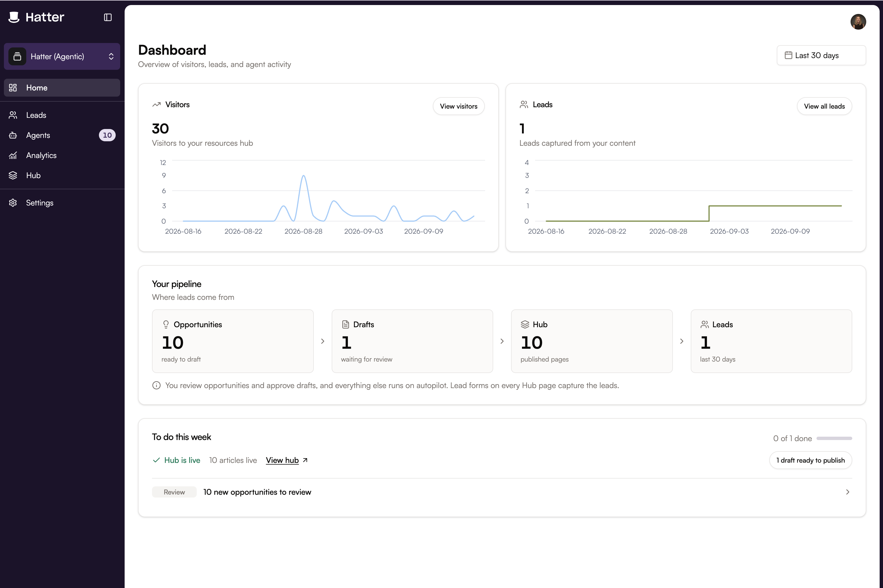Open the 10 new opportunities to review row

(x=502, y=492)
